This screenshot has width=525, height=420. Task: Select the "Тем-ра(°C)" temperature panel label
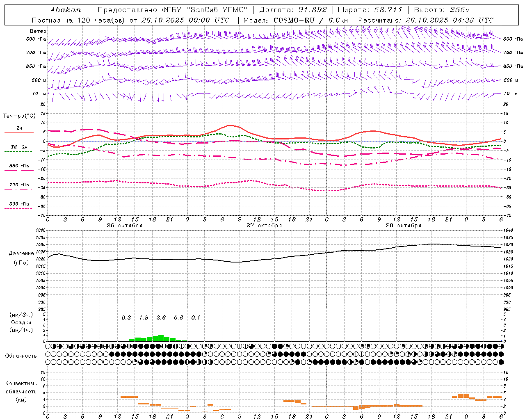pos(20,116)
